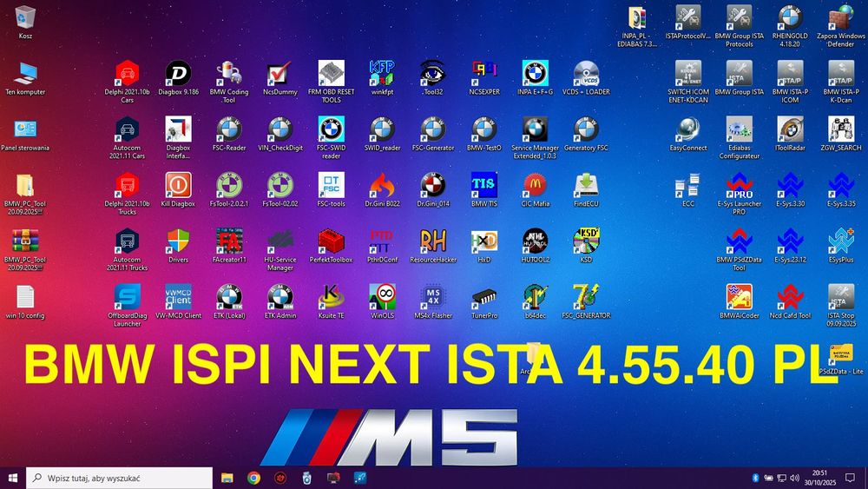868x489 pixels.
Task: Launch CIC Mafia icon
Action: (535, 185)
